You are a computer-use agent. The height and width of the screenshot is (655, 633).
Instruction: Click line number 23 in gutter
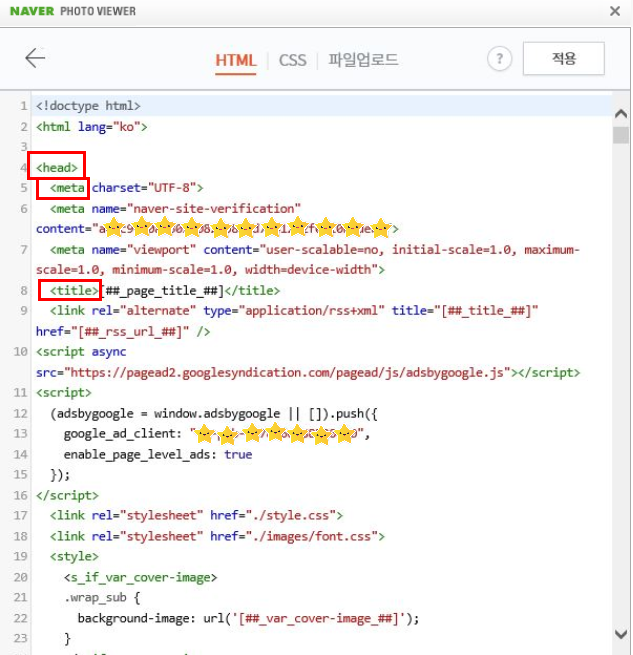pos(20,638)
